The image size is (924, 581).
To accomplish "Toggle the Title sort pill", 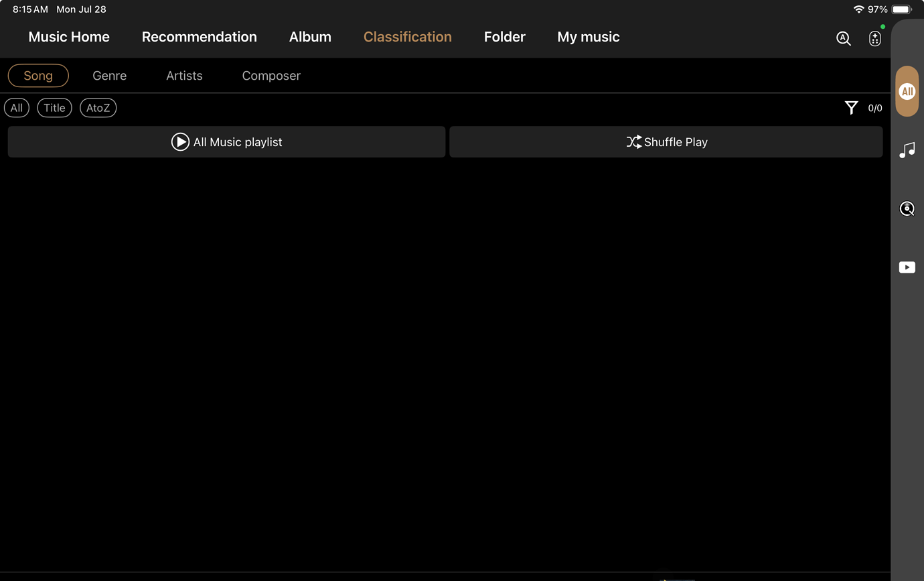I will click(x=54, y=108).
